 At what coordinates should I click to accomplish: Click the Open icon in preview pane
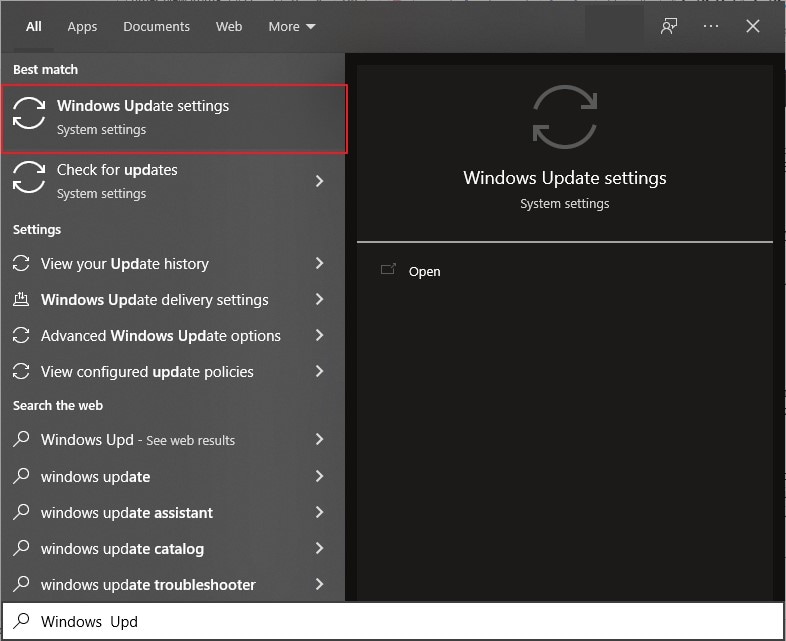click(388, 270)
